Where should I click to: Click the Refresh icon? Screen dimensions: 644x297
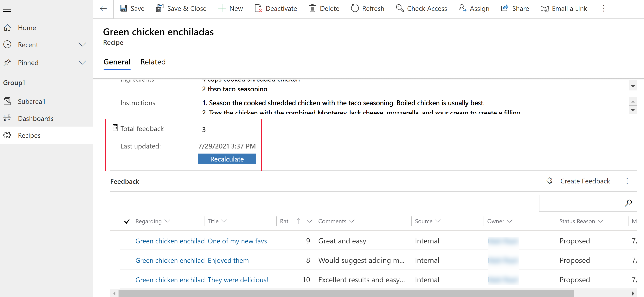pyautogui.click(x=354, y=8)
